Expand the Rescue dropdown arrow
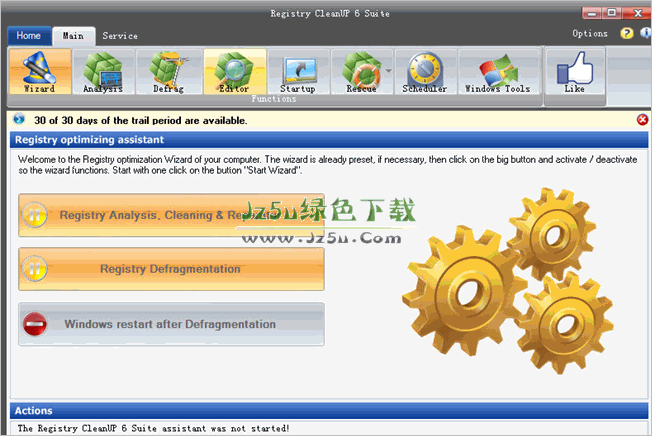This screenshot has height=436, width=652. coord(389,71)
